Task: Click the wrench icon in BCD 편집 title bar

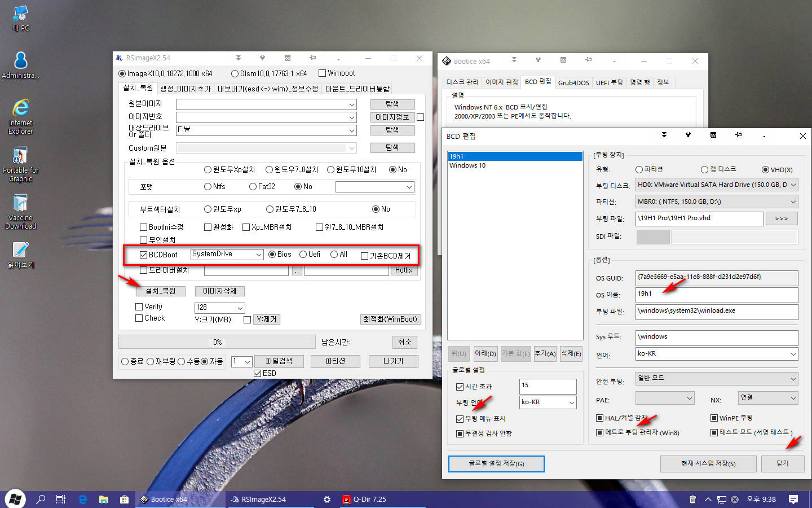Action: (688, 135)
